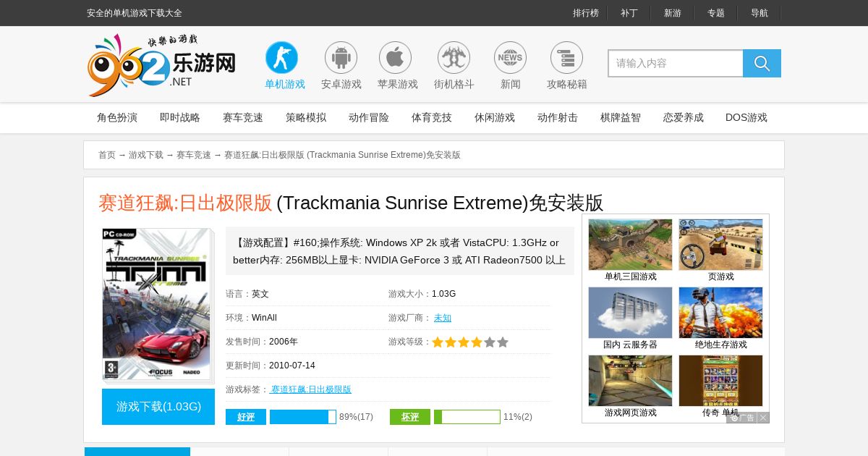Click the game rating stars
This screenshot has width=868, height=456.
pyautogui.click(x=470, y=342)
